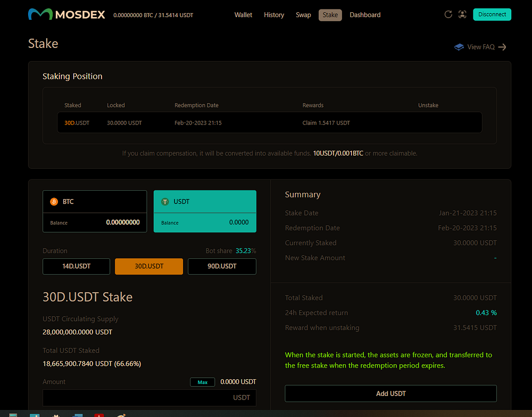Click 18,665,900.7840 USDT (66.66%) value
This screenshot has width=532, height=417.
[92, 364]
